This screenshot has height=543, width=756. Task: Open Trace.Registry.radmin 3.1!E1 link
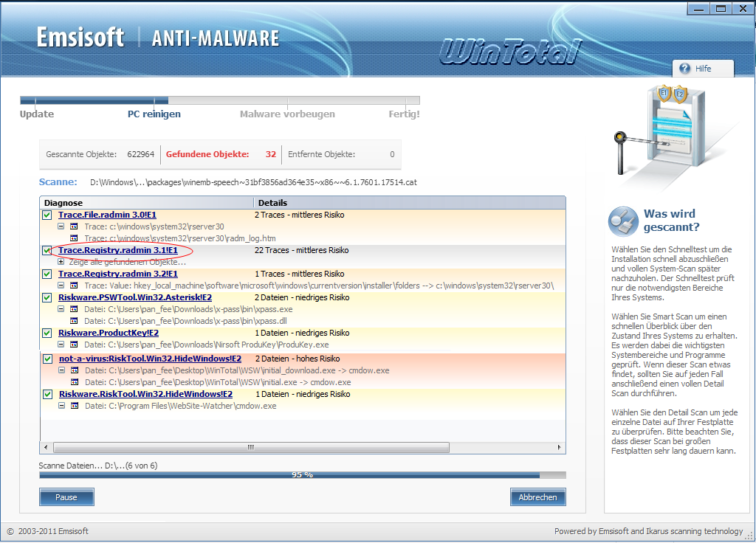[118, 250]
